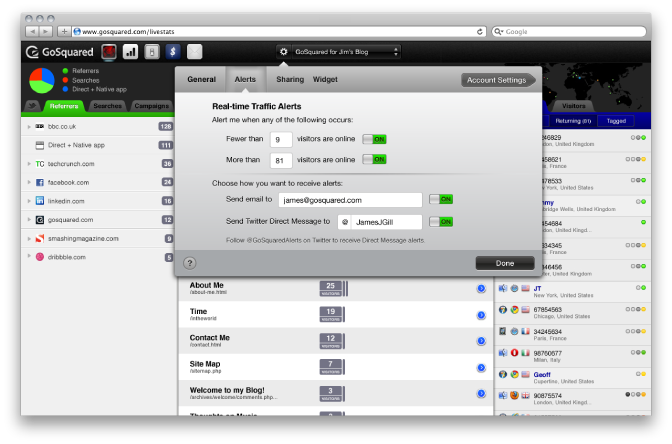Toggle the More than visitors alert switch
The image size is (672, 444).
pos(374,159)
